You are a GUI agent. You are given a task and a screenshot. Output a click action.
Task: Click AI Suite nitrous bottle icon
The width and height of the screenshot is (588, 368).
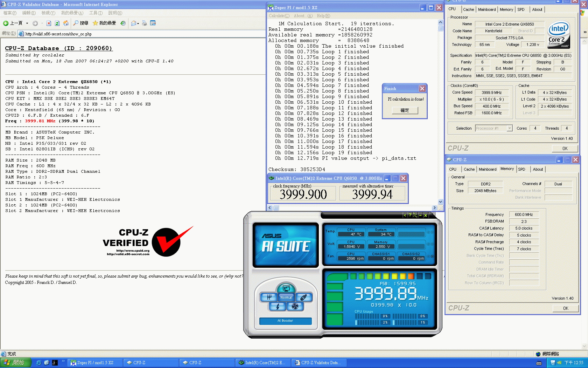(303, 297)
